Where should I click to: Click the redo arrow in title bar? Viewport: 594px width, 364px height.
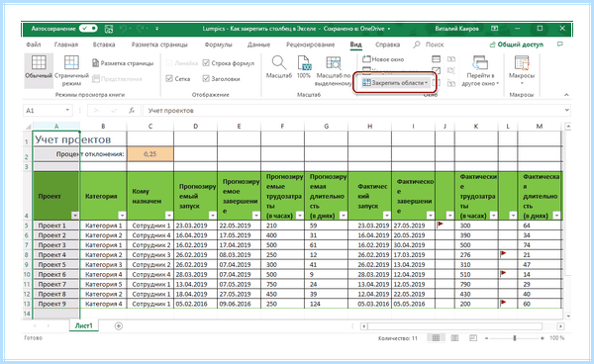pos(141,29)
